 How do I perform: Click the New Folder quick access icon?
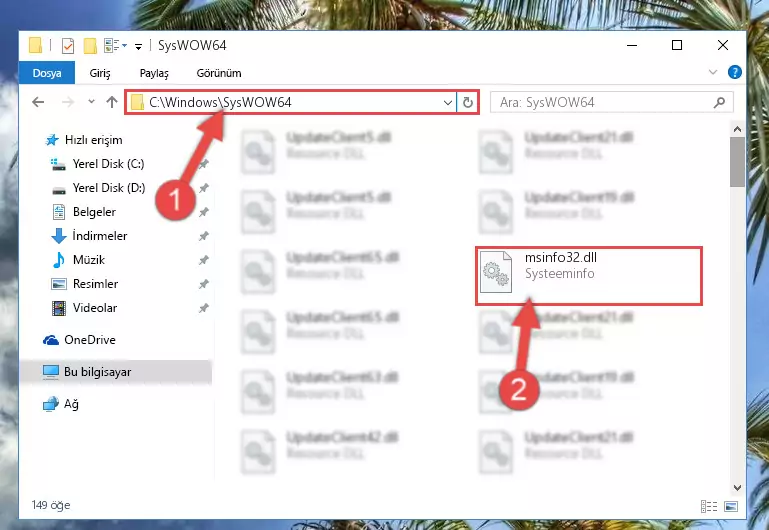(x=90, y=46)
